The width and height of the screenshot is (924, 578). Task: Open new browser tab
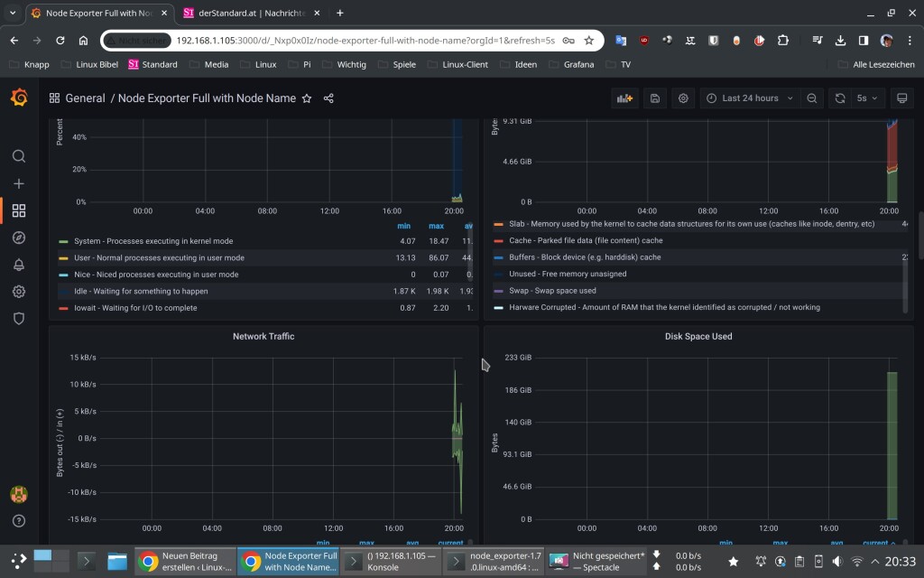340,13
